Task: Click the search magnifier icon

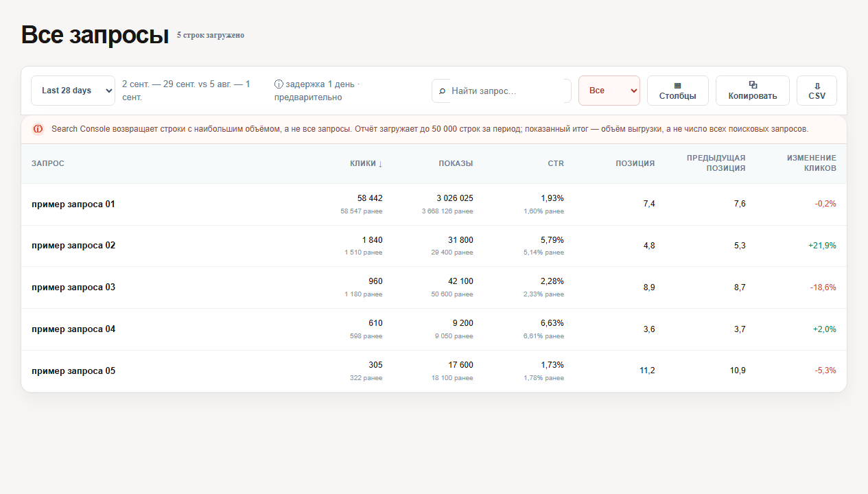Action: point(442,91)
